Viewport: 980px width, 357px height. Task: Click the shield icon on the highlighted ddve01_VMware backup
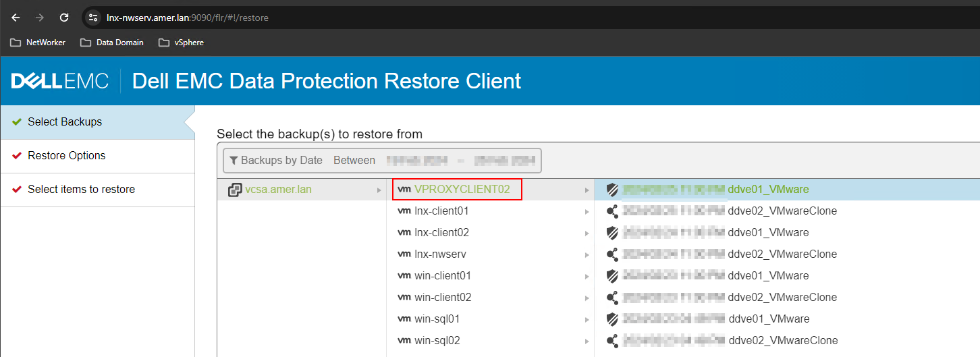pyautogui.click(x=613, y=190)
